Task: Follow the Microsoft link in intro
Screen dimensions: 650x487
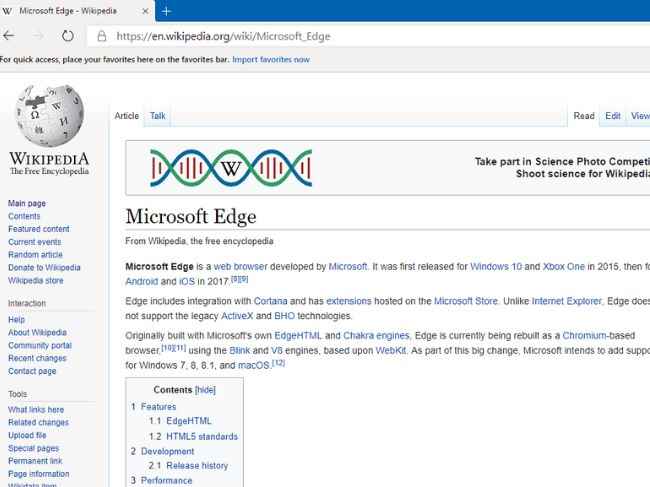Action: 348,267
